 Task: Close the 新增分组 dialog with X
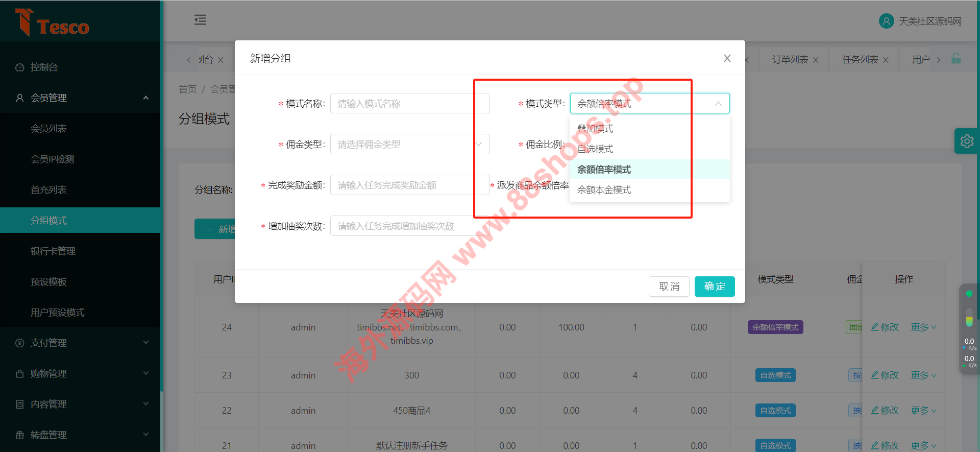[727, 58]
